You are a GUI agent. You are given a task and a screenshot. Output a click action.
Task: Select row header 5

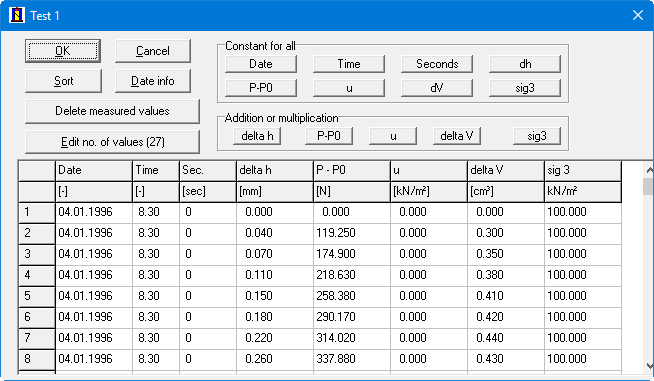pyautogui.click(x=37, y=296)
